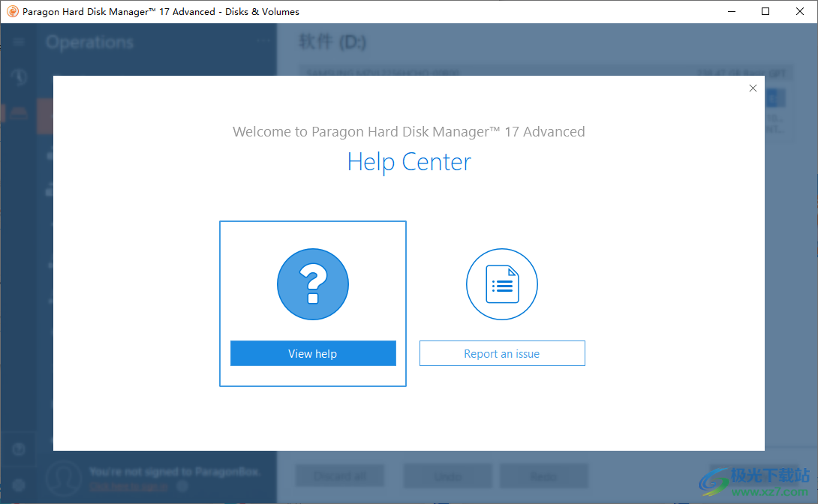The image size is (818, 504).
Task: Click the help icon at sidebar bottom
Action: [x=19, y=448]
